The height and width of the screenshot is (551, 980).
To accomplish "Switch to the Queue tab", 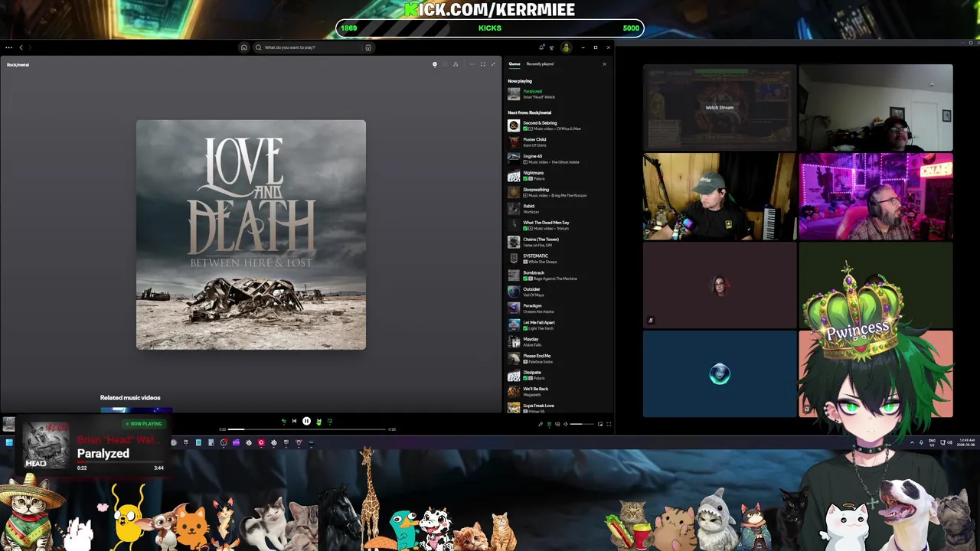I will tap(514, 64).
